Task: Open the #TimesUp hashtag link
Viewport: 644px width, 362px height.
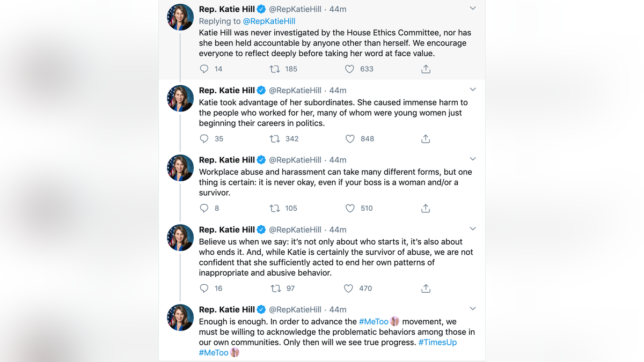Action: point(437,342)
